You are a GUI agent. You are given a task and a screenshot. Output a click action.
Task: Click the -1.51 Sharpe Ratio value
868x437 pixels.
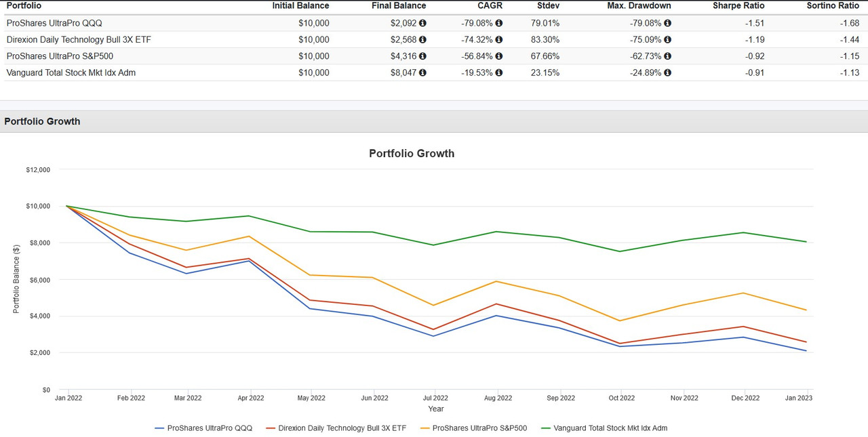(x=753, y=23)
